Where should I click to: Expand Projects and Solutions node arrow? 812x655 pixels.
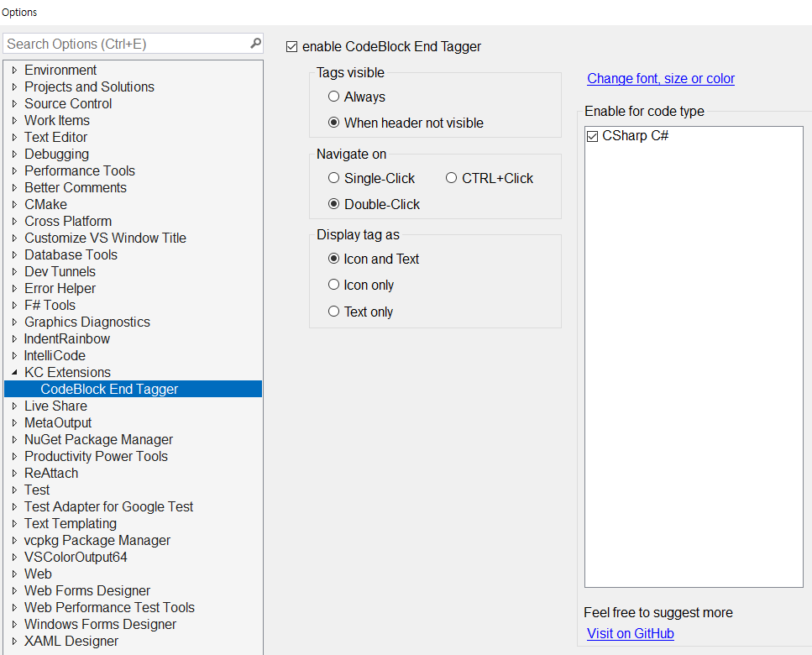[14, 87]
